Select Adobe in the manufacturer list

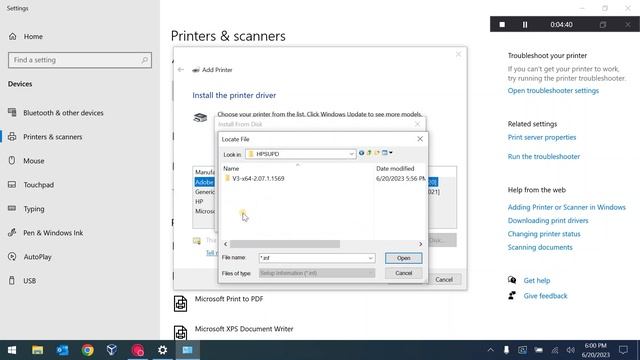coord(204,182)
